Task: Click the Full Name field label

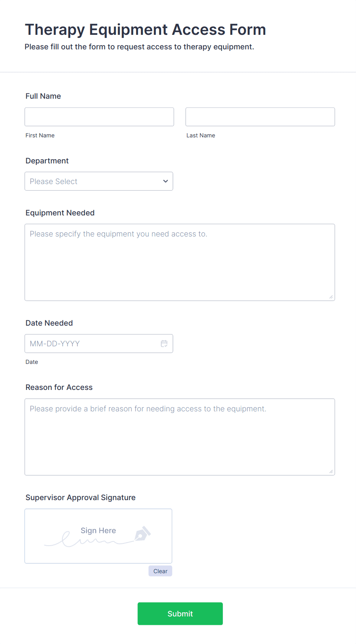Action: click(x=43, y=96)
